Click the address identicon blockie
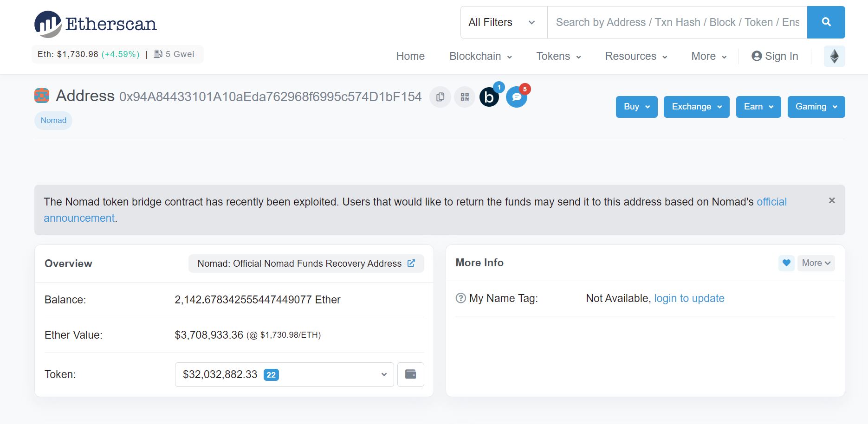The width and height of the screenshot is (868, 424). pyautogui.click(x=42, y=96)
